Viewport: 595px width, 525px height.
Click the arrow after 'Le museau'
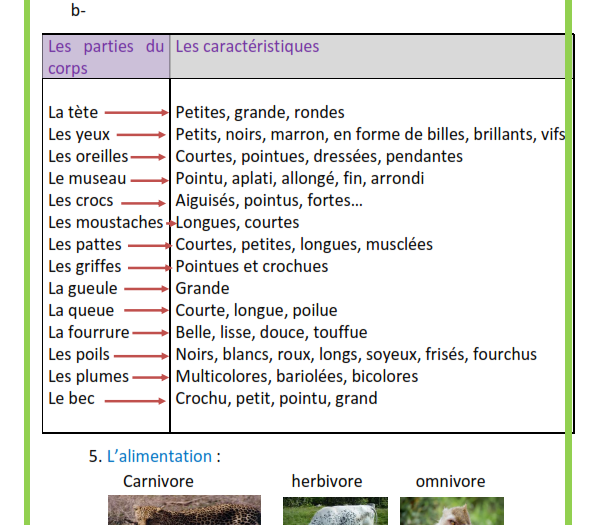point(150,181)
